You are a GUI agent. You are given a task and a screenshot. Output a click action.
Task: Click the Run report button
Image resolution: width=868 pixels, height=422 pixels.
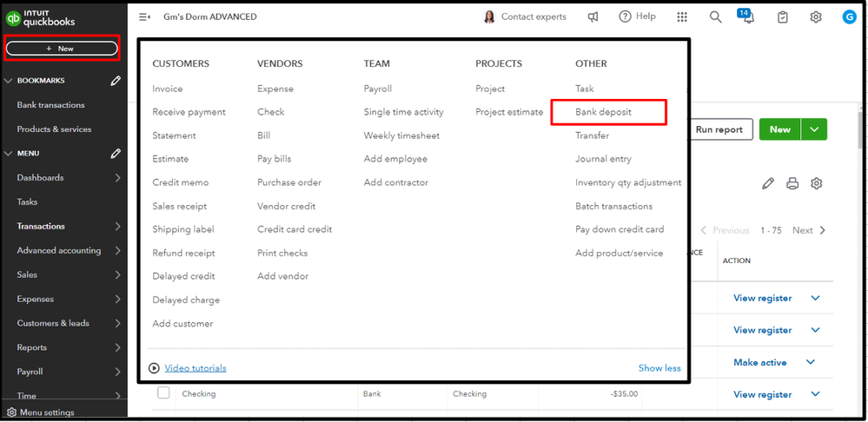coord(719,129)
